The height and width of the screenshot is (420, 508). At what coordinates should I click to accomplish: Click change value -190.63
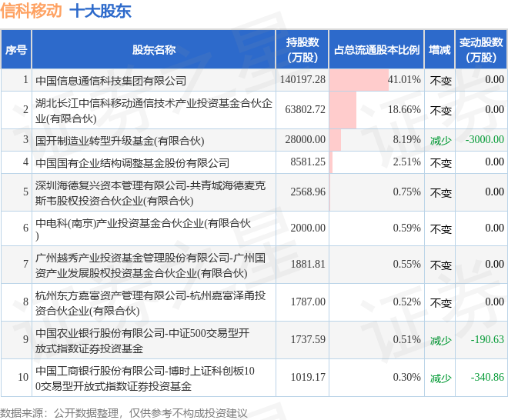pos(487,339)
